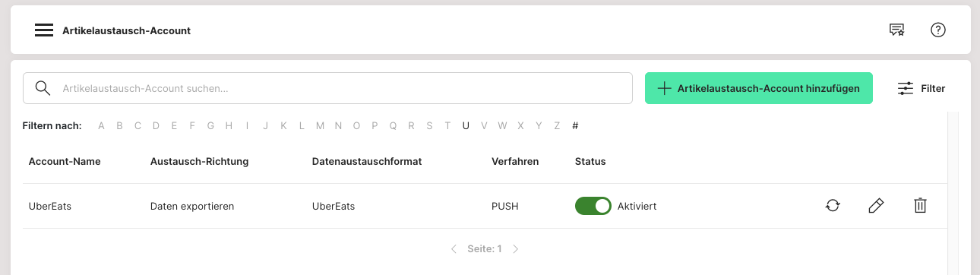
Task: Click the Datenaustauschformat column header
Action: click(367, 161)
